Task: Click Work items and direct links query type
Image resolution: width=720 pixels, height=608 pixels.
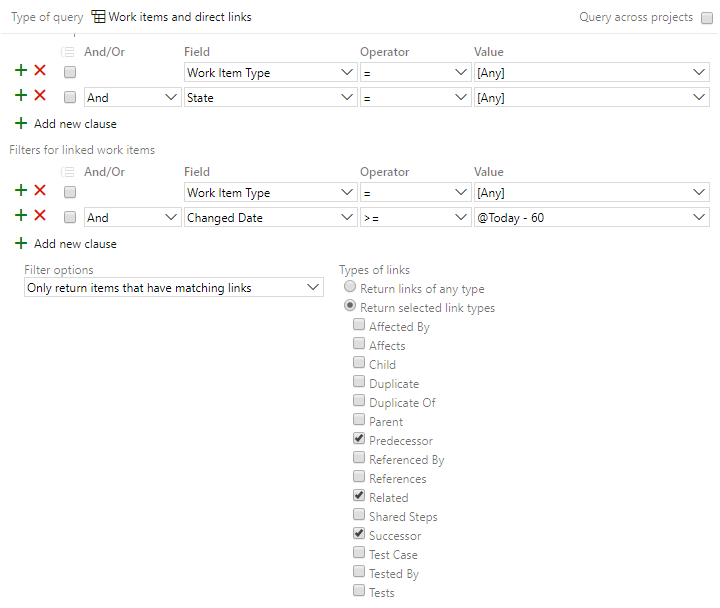Action: click(180, 17)
